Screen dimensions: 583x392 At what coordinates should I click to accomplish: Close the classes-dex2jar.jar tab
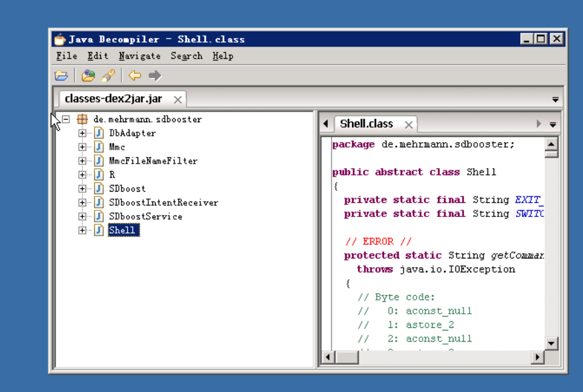pyautogui.click(x=178, y=100)
